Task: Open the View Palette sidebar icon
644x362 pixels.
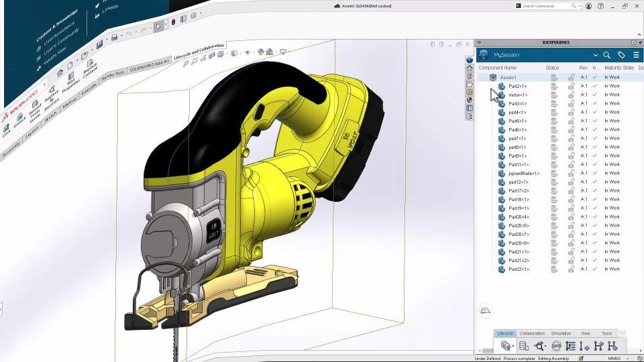Action: pos(470,93)
